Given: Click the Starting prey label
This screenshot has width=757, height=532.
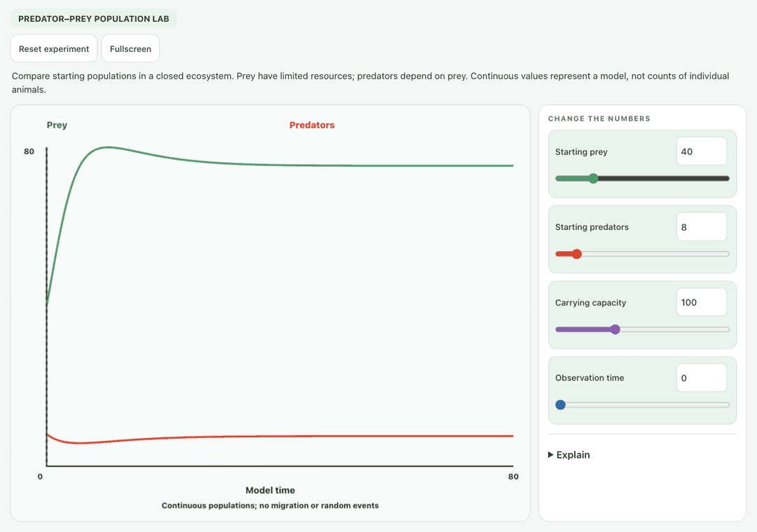Looking at the screenshot, I should pyautogui.click(x=581, y=152).
